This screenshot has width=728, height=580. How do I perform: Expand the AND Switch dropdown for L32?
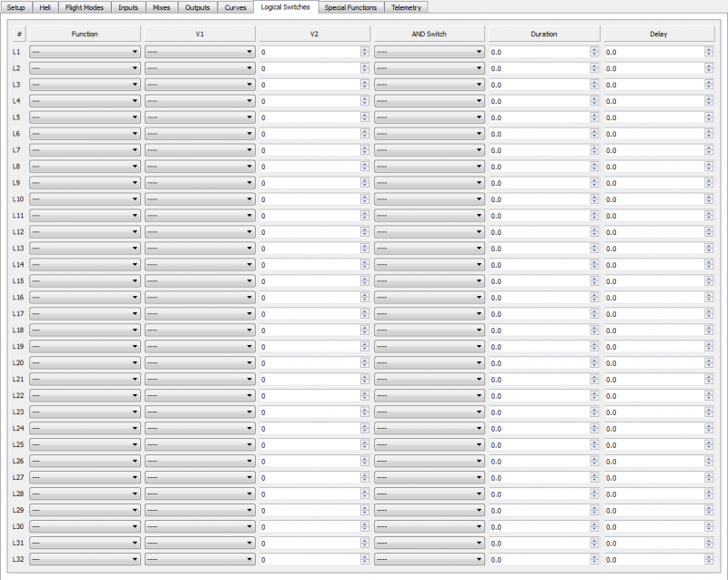pyautogui.click(x=429, y=560)
